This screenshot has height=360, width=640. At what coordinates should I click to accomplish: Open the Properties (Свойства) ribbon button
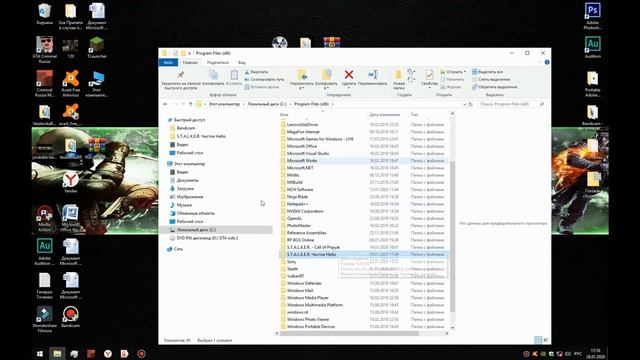[x=429, y=78]
